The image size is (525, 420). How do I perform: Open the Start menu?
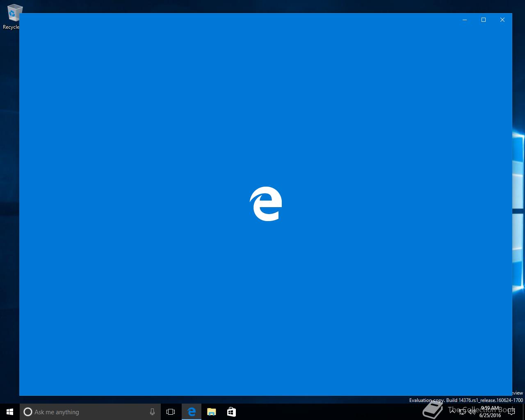[10, 412]
